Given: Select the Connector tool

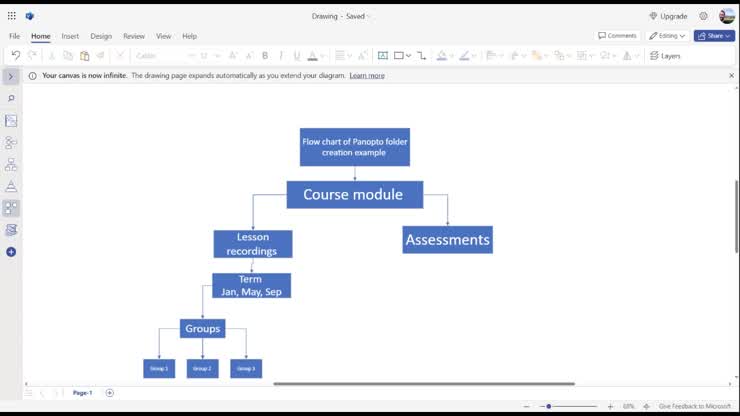Looking at the screenshot, I should click(421, 56).
